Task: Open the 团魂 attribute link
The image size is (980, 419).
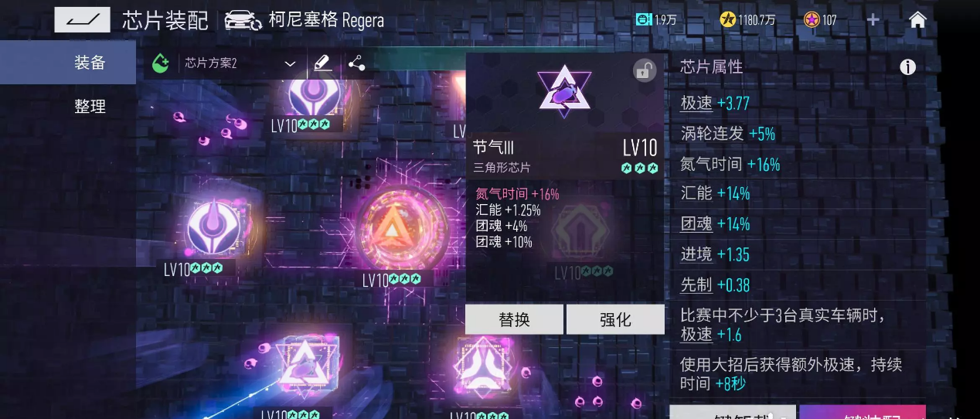Action: 696,224
